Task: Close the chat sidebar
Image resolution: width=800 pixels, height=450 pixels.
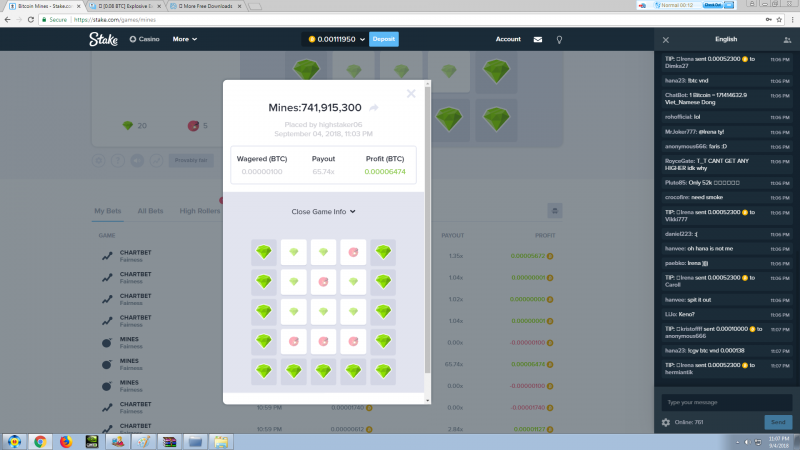Action: pyautogui.click(x=666, y=40)
